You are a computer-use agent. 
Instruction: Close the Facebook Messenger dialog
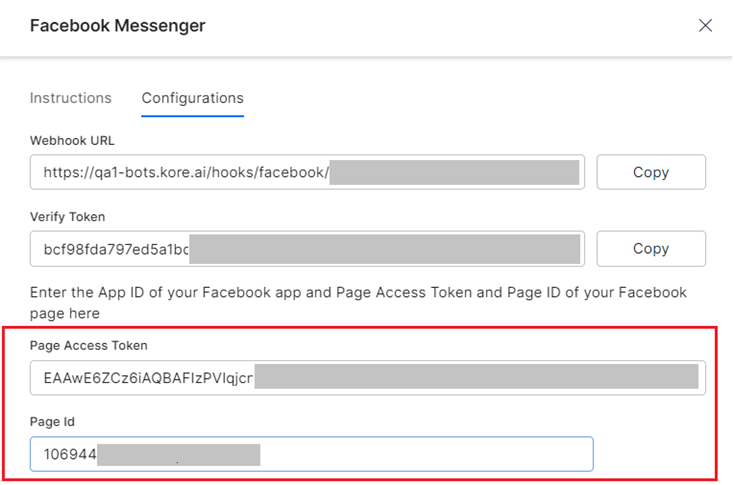click(x=705, y=26)
